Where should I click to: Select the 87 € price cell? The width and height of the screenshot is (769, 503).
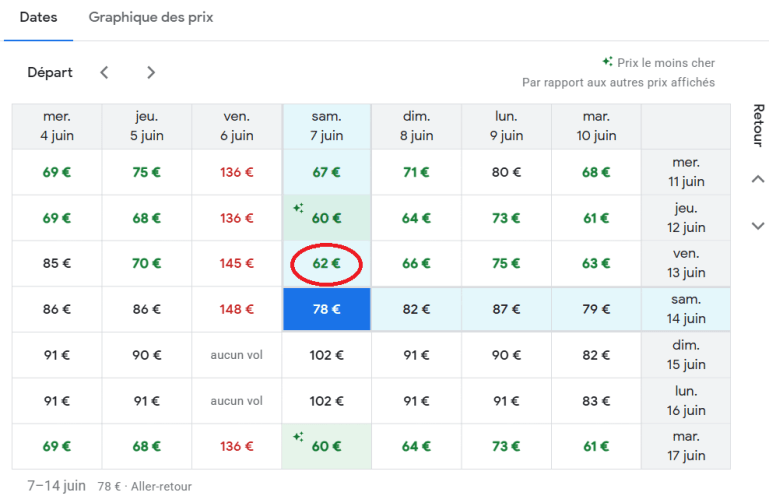coord(506,310)
